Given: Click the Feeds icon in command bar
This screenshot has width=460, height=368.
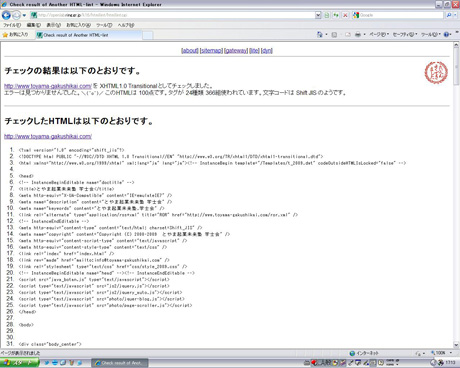Looking at the screenshot, I should (334, 35).
